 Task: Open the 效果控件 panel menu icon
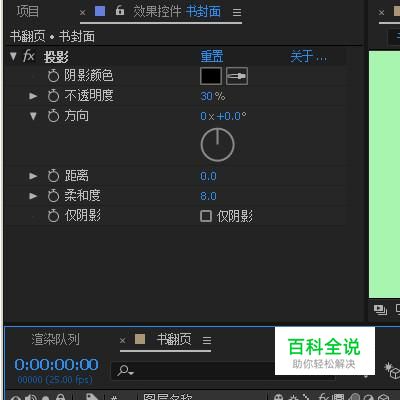point(237,13)
